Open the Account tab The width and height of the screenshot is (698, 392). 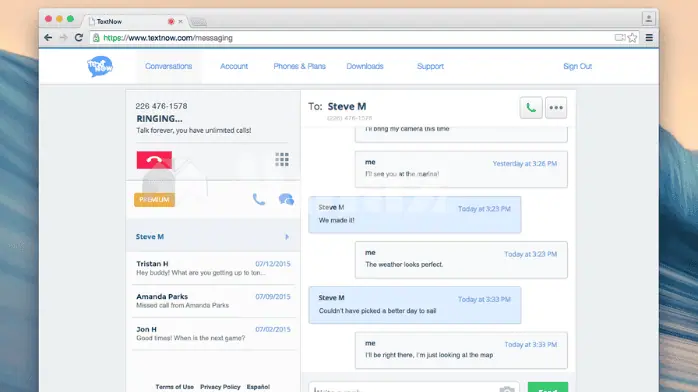click(x=234, y=66)
